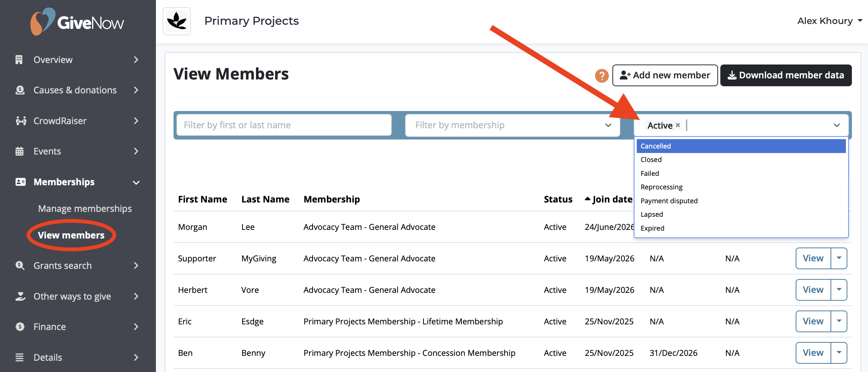Expand the Events chevron
Image resolution: width=868 pixels, height=372 pixels.
(136, 151)
